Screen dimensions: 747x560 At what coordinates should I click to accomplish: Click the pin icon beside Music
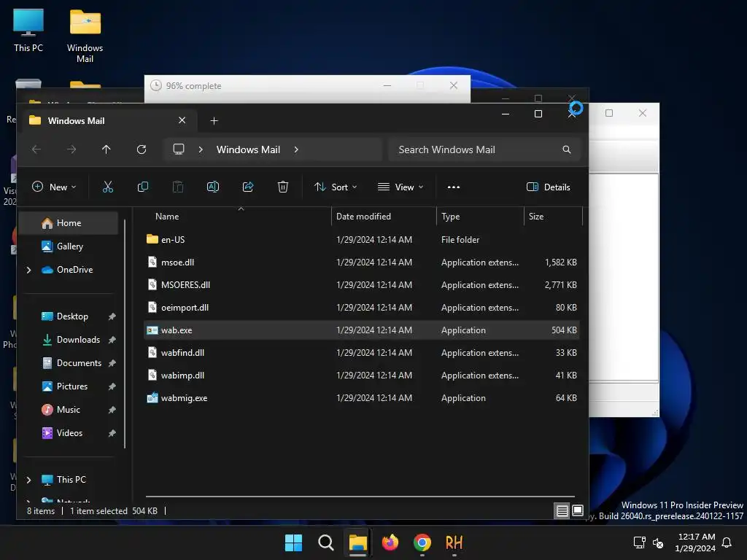tap(112, 410)
